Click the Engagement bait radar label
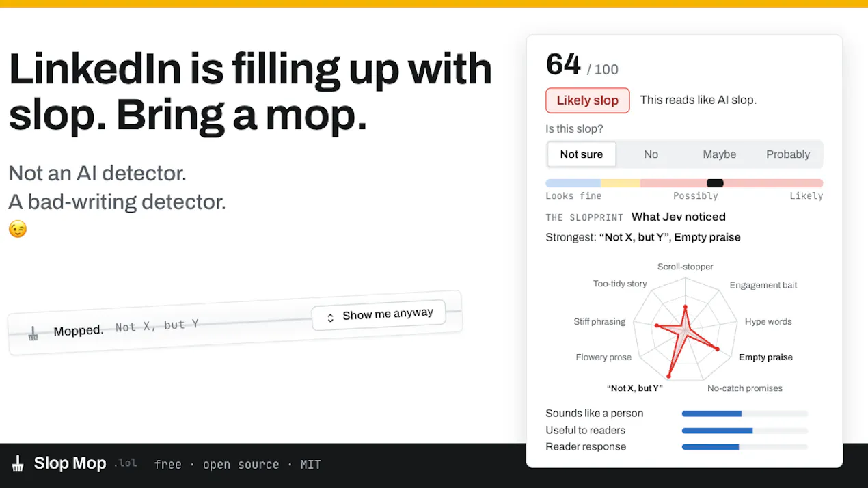The image size is (868, 488). click(763, 285)
